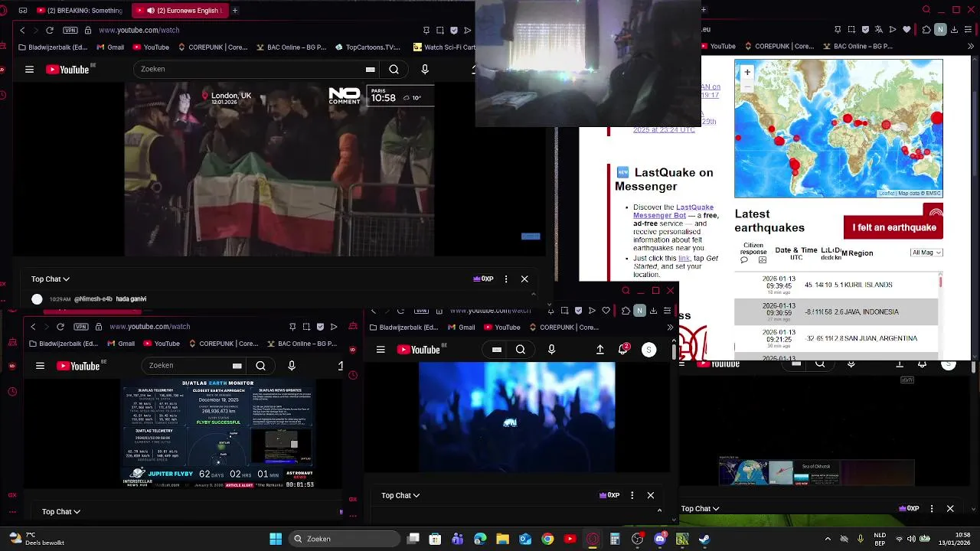Open on-screen keyboard icon in Euronews search
This screenshot has width=980, height=551.
371,69
